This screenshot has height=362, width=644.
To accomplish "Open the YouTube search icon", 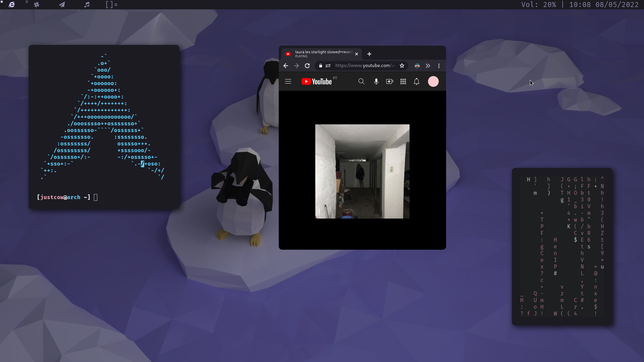I will [x=361, y=81].
